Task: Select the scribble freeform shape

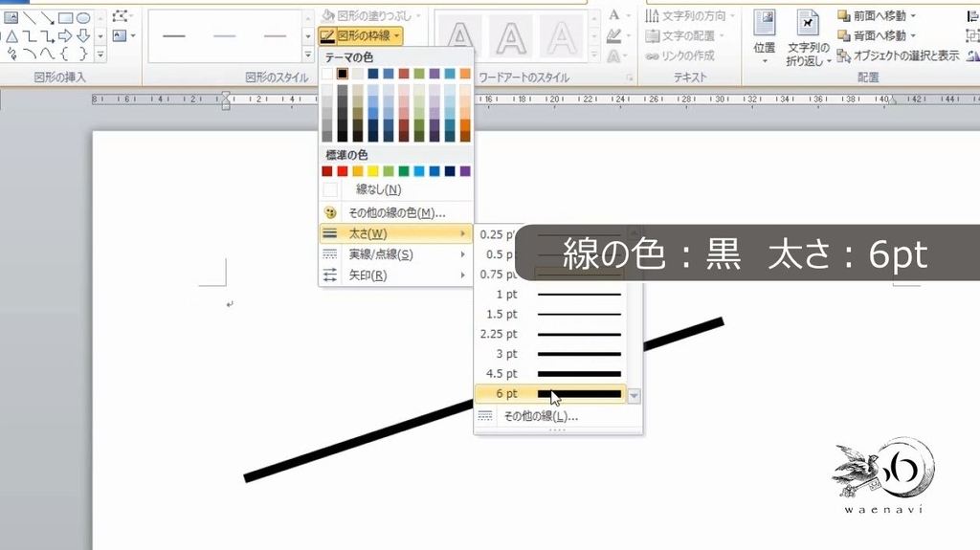Action: click(11, 54)
